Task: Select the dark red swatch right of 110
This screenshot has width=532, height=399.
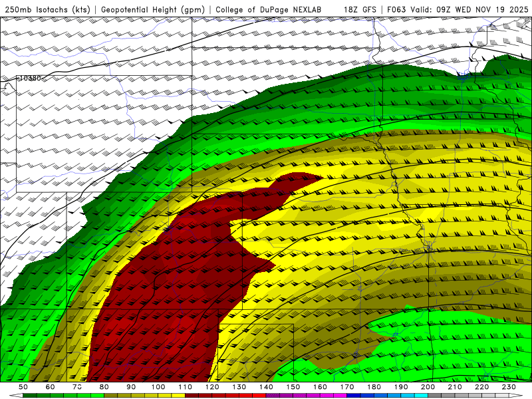Action: pyautogui.click(x=192, y=395)
